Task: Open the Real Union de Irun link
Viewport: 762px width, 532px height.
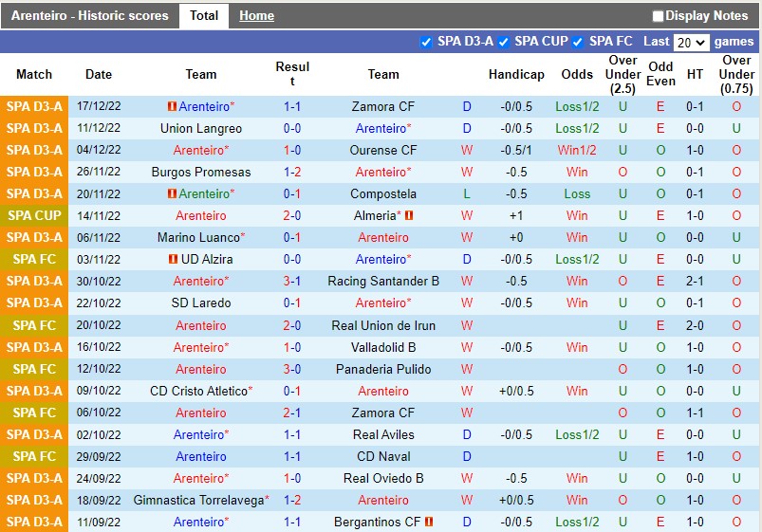Action: click(383, 325)
